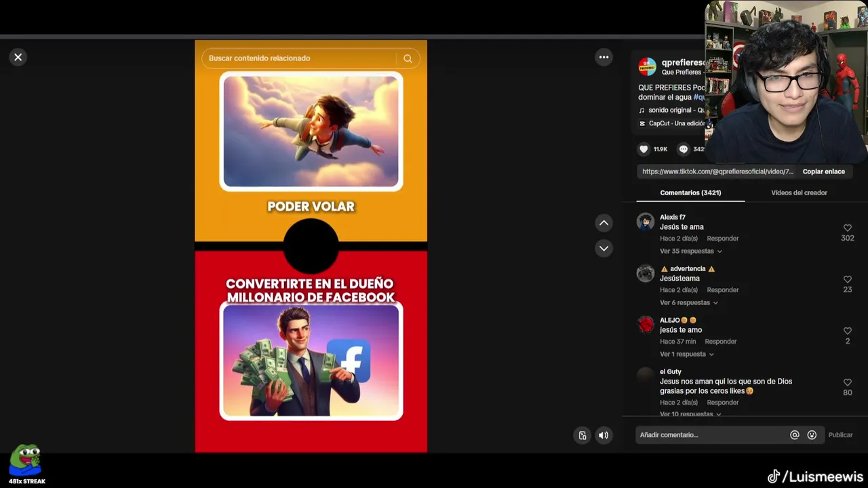
Task: Click the 'Añadir comentario...' input field
Action: click(712, 435)
